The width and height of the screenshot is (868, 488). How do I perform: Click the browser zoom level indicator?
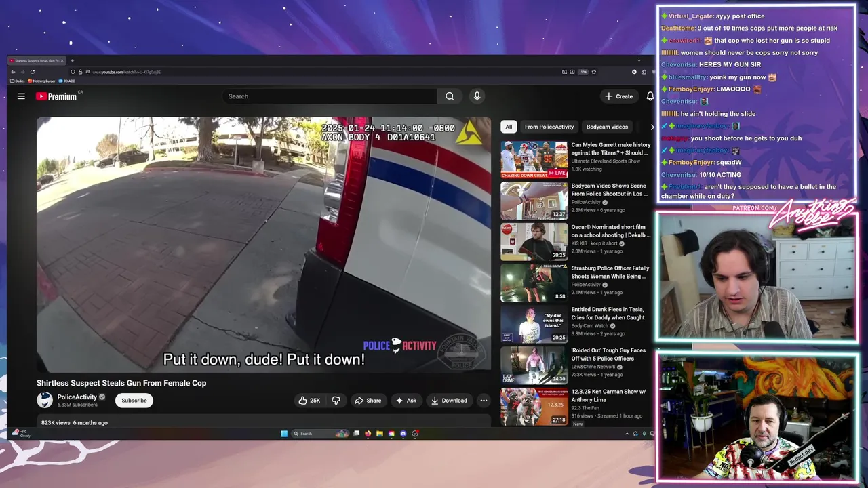(583, 72)
